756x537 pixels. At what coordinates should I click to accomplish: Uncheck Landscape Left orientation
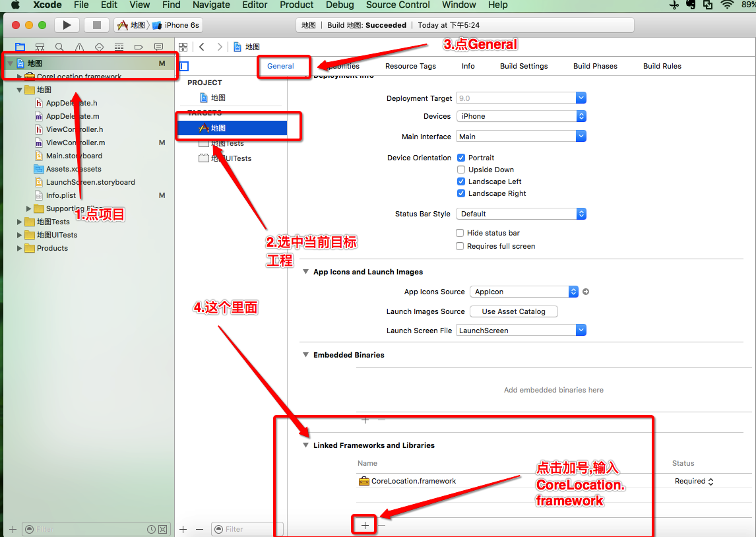click(x=461, y=181)
